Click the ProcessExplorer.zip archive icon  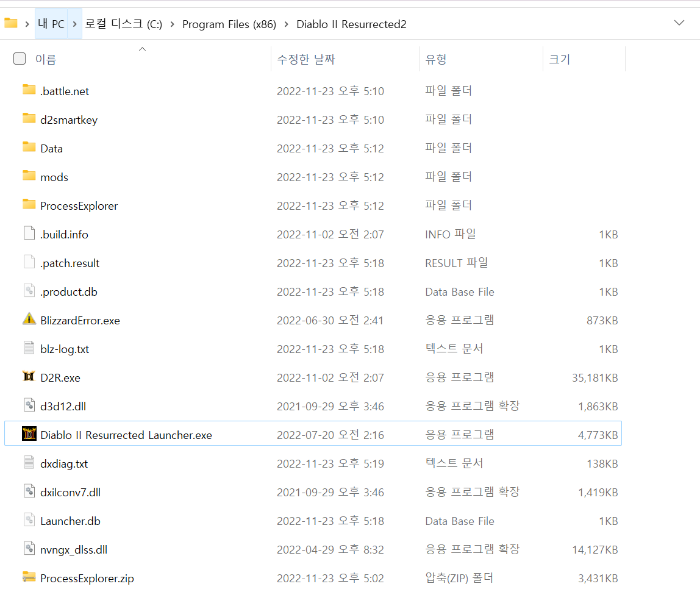[29, 577]
